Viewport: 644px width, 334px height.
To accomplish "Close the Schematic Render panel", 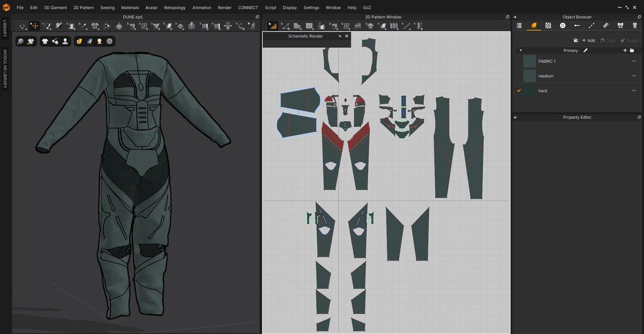I will point(347,36).
